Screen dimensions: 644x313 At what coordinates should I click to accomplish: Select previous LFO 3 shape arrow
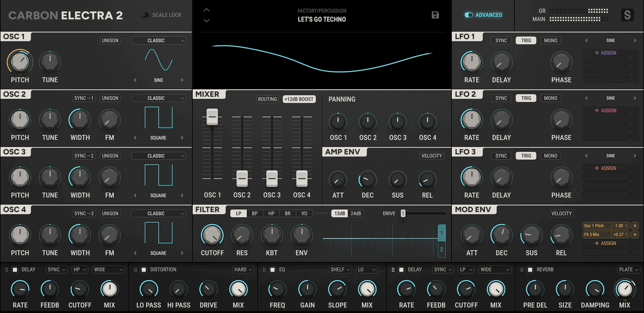tap(586, 156)
